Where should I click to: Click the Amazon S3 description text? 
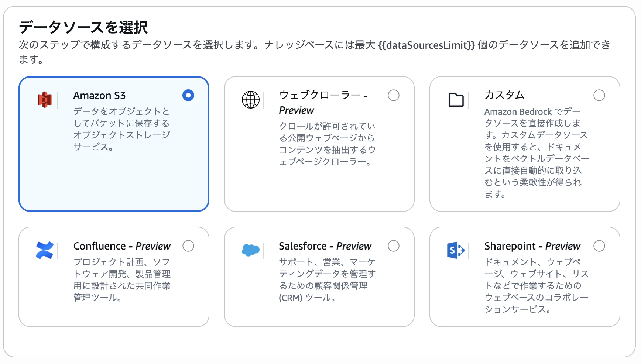tap(122, 129)
